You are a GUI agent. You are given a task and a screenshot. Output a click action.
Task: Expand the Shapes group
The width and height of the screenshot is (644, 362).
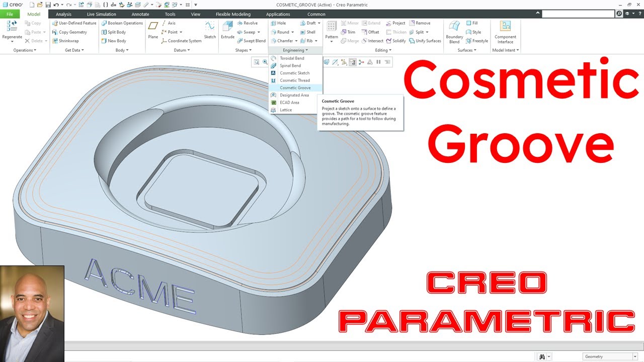point(244,50)
